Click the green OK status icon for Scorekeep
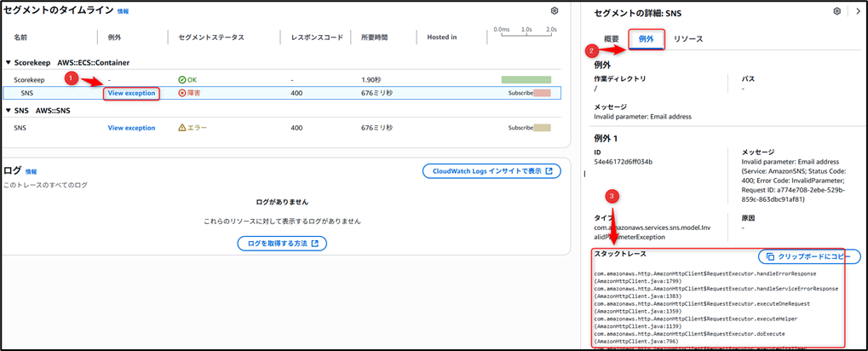 [x=181, y=79]
